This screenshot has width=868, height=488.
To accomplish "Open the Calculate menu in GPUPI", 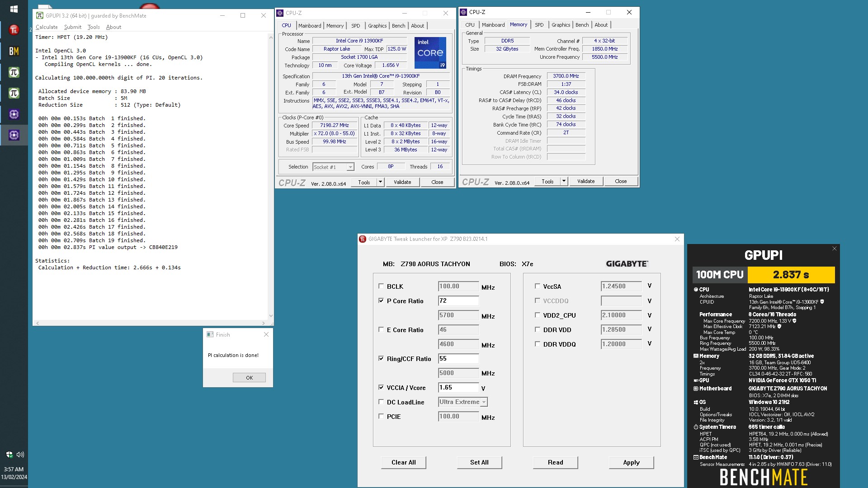I will (47, 27).
